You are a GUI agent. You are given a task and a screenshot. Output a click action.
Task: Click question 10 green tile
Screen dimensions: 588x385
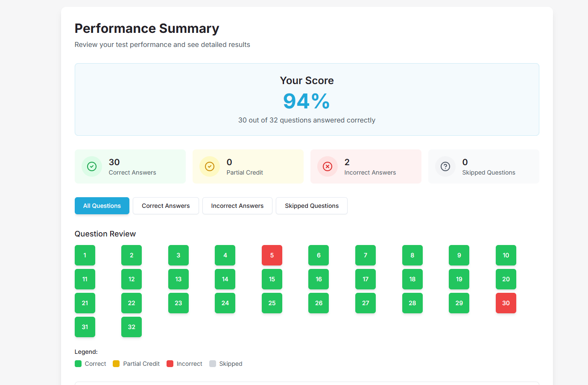click(506, 255)
